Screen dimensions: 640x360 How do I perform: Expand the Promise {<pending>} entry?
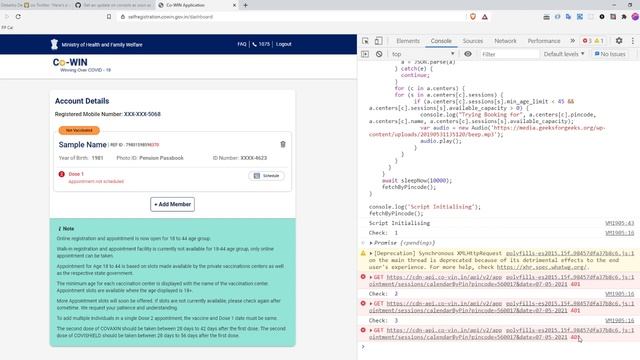tap(371, 243)
